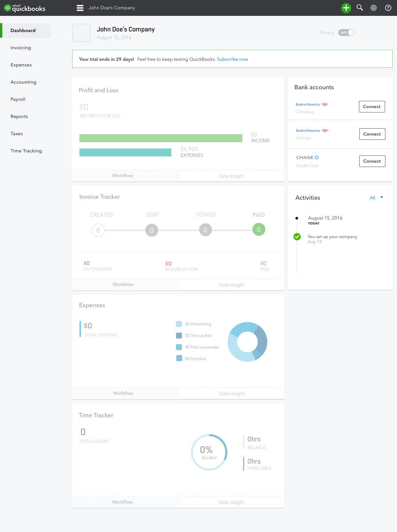Image resolution: width=397 pixels, height=532 pixels.
Task: Click the green Paid invoice circle
Action: coord(259,229)
